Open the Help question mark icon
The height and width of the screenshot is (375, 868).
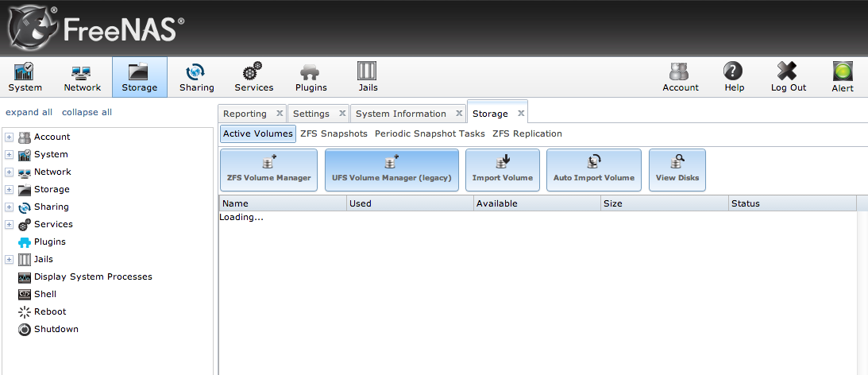734,77
